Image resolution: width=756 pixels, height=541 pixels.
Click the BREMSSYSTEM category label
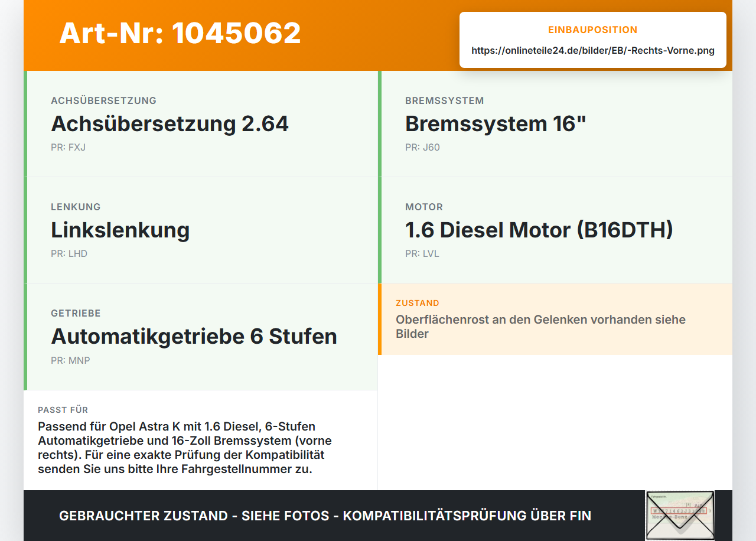(x=445, y=100)
